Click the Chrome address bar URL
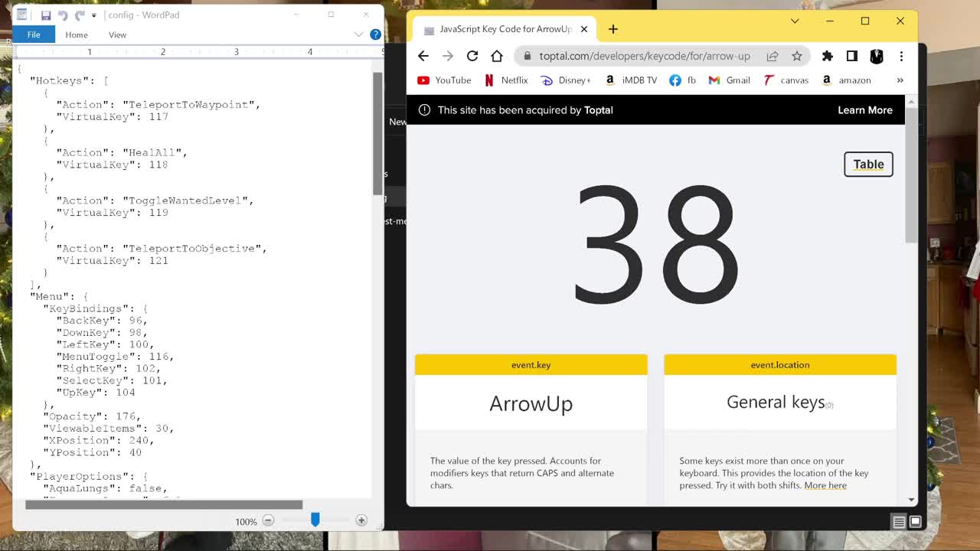This screenshot has width=980, height=551. [x=644, y=56]
